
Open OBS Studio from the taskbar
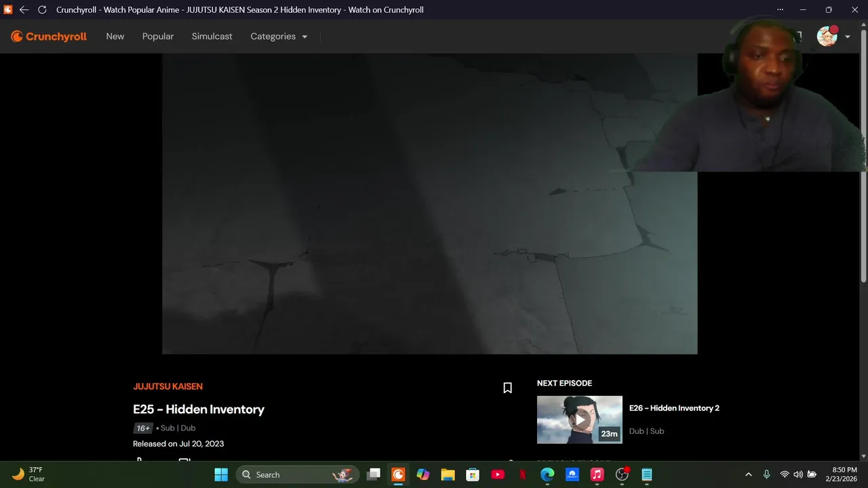point(622,474)
